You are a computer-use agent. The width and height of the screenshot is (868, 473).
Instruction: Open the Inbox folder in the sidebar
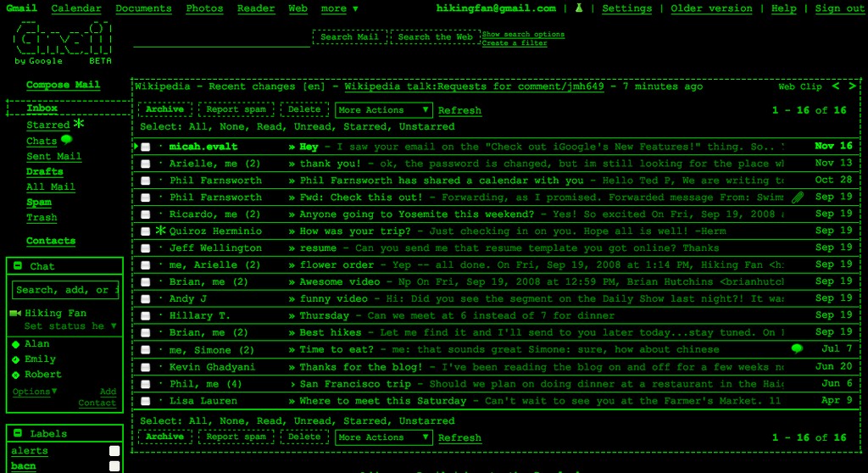(x=42, y=108)
